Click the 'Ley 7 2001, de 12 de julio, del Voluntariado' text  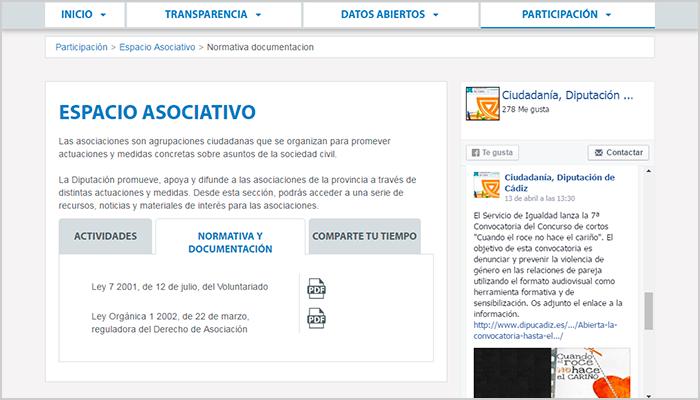coord(179,287)
